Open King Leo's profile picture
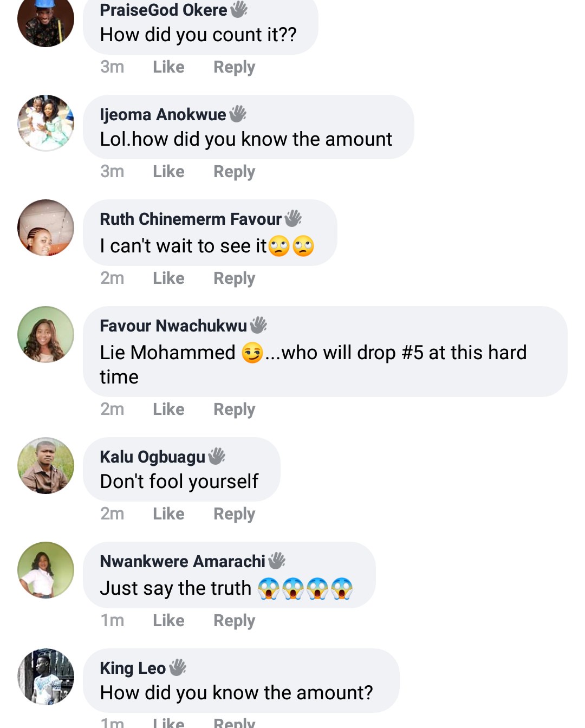 [46, 677]
